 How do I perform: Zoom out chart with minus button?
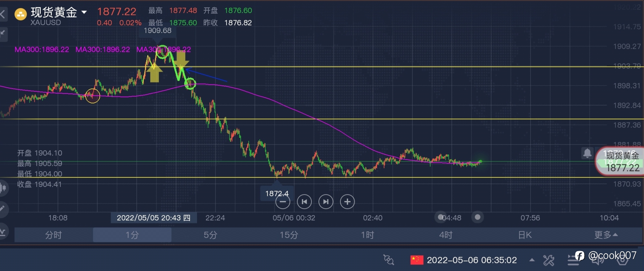282,202
